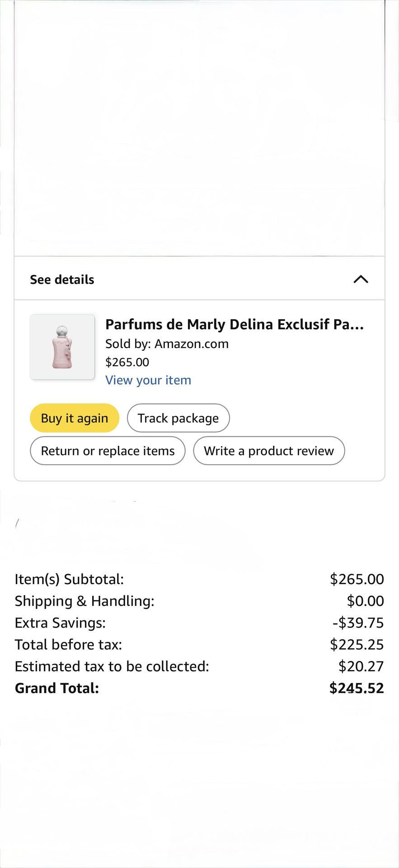399x868 pixels.
Task: Click the View your item link
Action: (148, 380)
